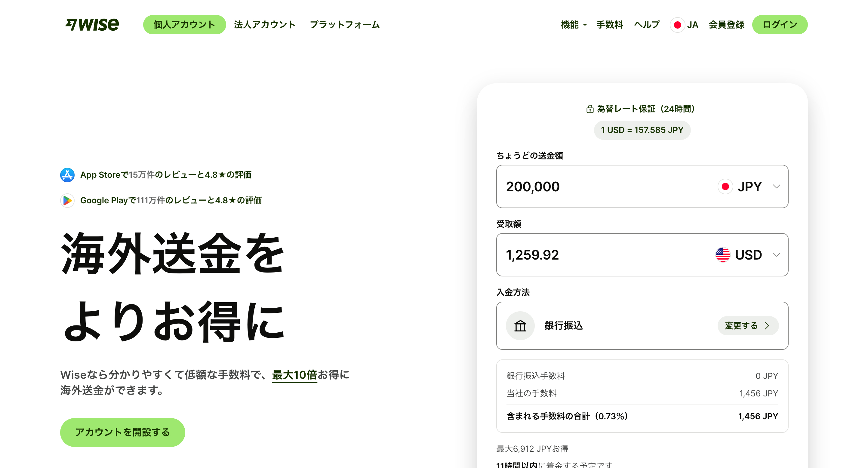Open the JPY currency dropdown chevron
Screen dimensions: 868x468
click(776, 187)
